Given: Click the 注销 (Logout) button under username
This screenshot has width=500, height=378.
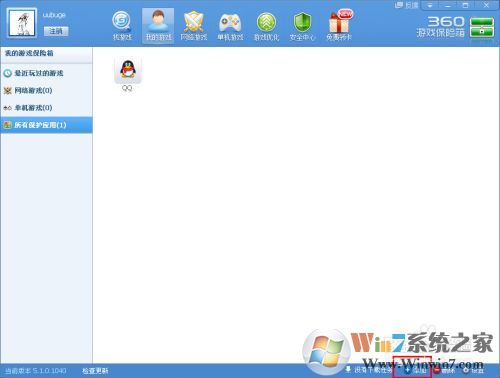Looking at the screenshot, I should click(x=56, y=31).
